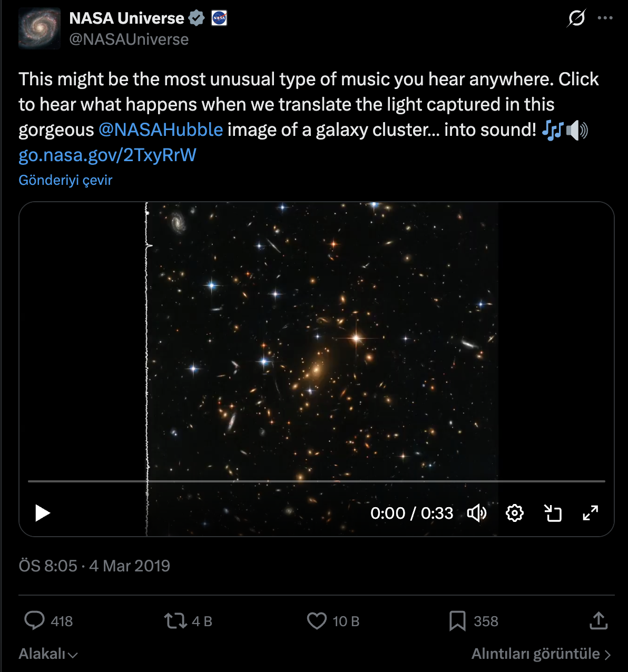Open video settings gear
This screenshot has width=628, height=672.
click(515, 513)
